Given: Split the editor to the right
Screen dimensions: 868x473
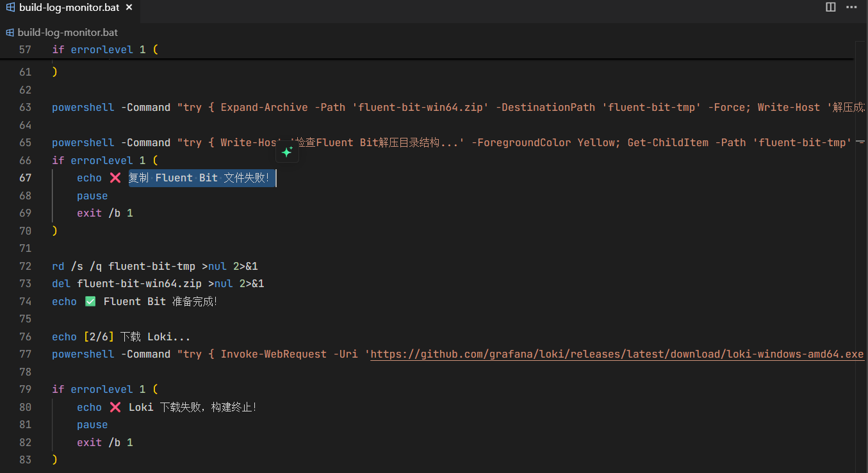Looking at the screenshot, I should coord(831,7).
